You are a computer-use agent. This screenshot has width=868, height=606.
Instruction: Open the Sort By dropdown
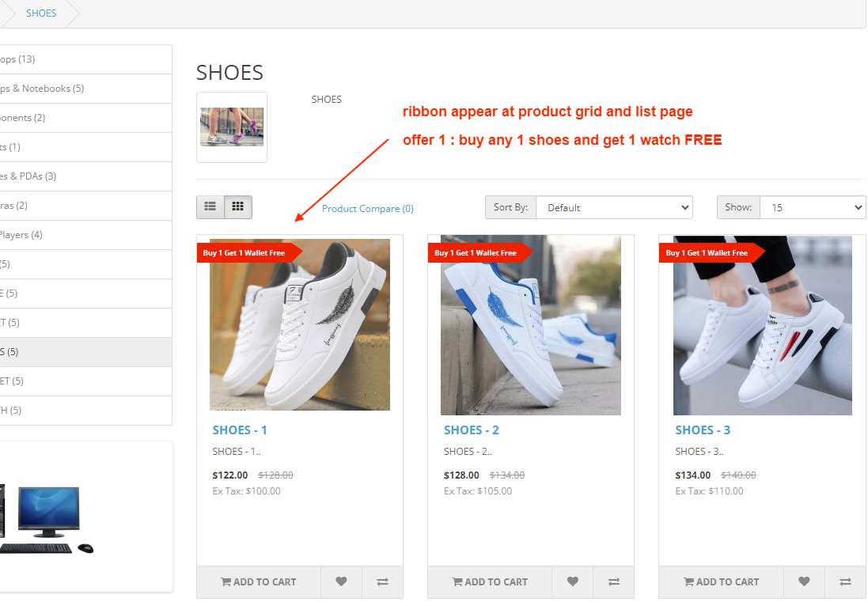614,207
